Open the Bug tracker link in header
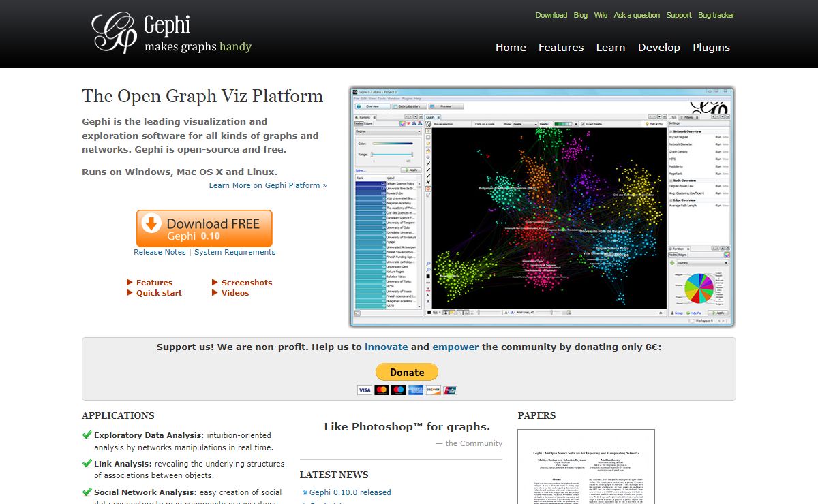 coord(716,15)
